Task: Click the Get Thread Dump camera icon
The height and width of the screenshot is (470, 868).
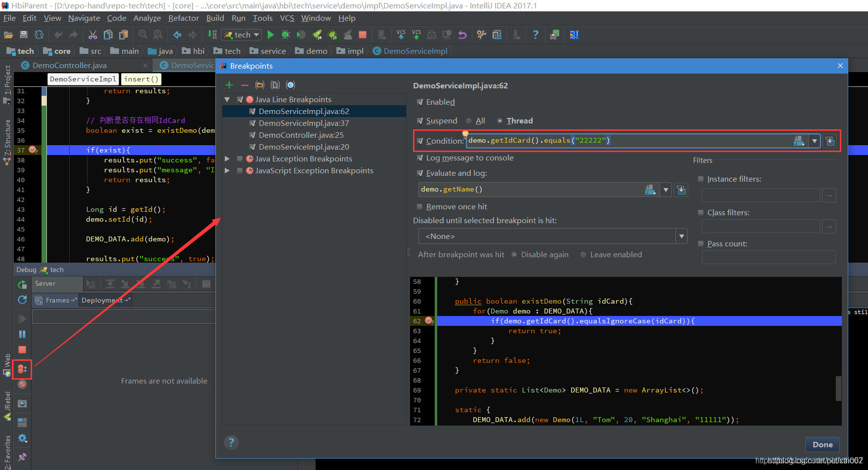Action: (22, 404)
